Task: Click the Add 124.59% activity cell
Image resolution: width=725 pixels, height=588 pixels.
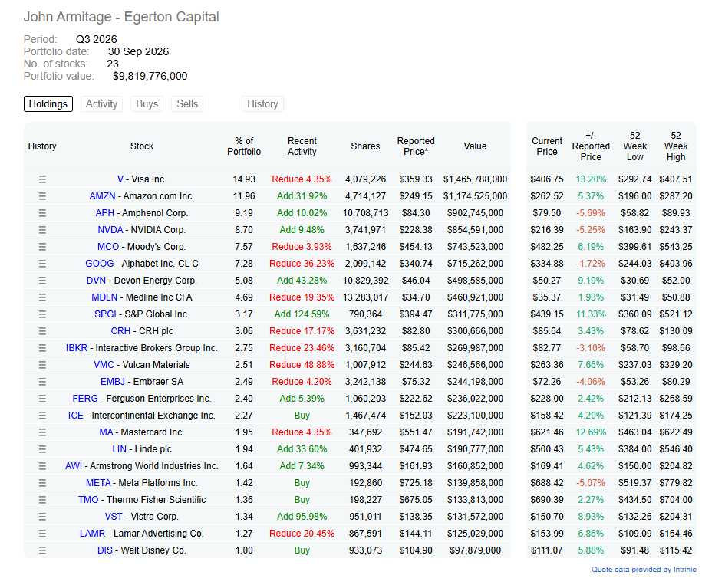Action: [x=302, y=314]
